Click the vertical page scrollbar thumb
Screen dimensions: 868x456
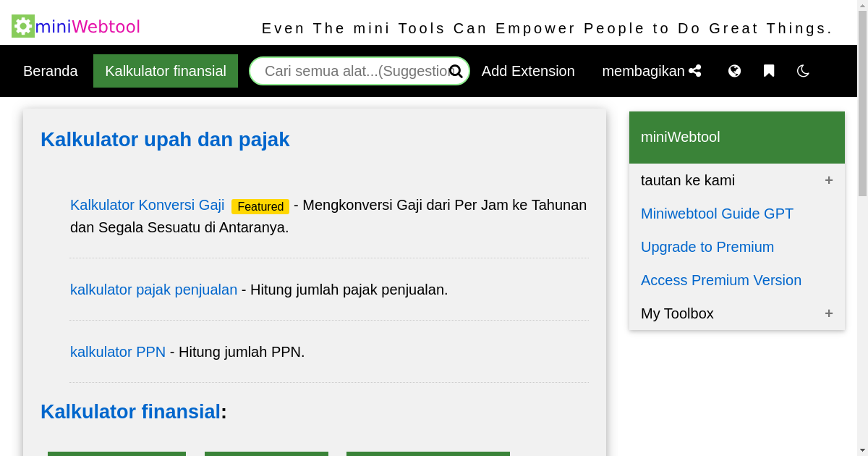pyautogui.click(x=862, y=101)
